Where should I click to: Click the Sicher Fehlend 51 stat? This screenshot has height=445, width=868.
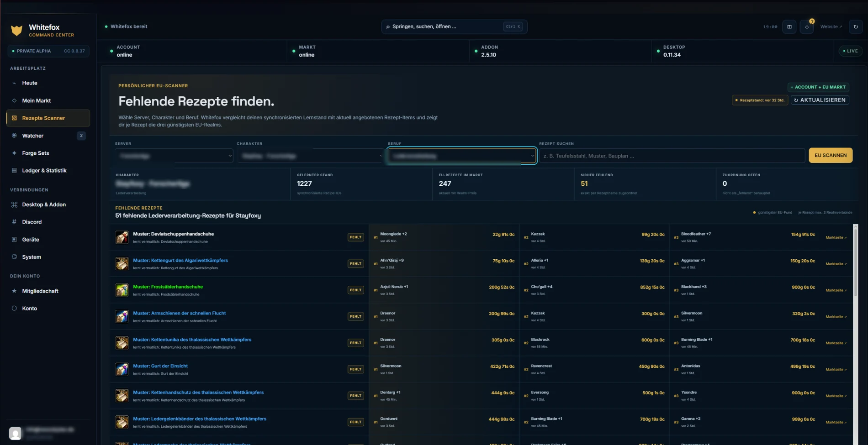644,184
